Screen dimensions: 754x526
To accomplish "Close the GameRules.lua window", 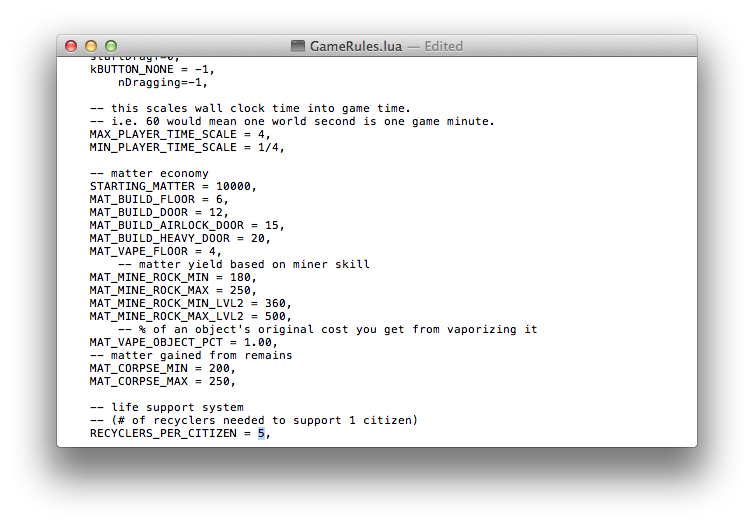I will (71, 46).
